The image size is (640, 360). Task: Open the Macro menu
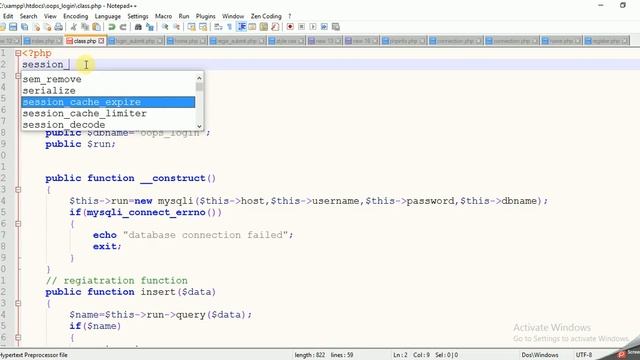coord(163,16)
